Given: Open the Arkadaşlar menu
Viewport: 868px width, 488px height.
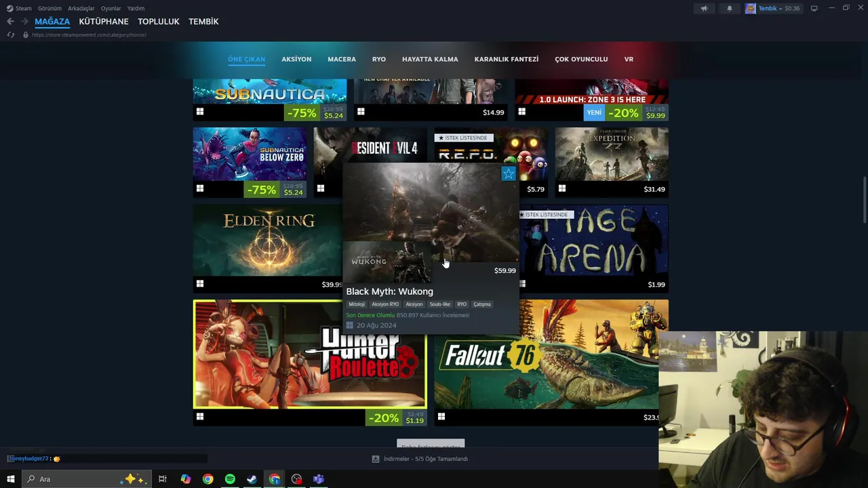Looking at the screenshot, I should click(81, 8).
